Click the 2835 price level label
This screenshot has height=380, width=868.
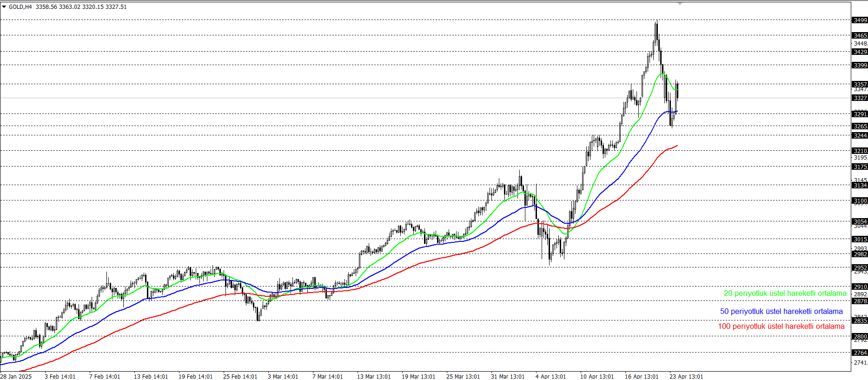(x=860, y=320)
